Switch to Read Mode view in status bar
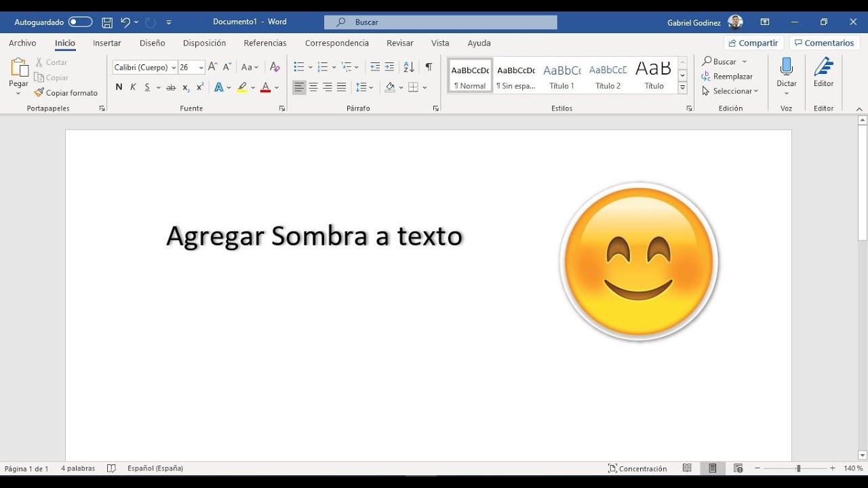 point(687,468)
